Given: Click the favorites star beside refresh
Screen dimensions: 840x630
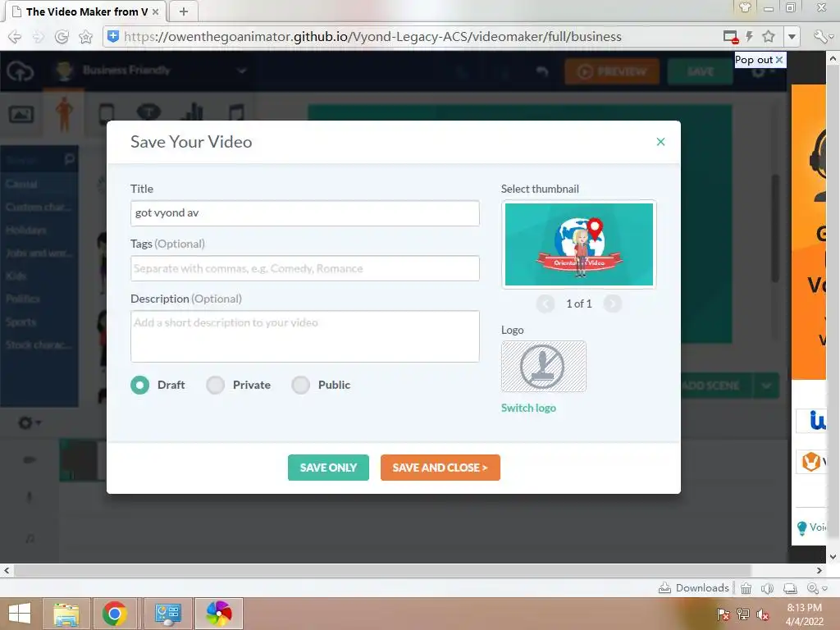Looking at the screenshot, I should point(85,36).
